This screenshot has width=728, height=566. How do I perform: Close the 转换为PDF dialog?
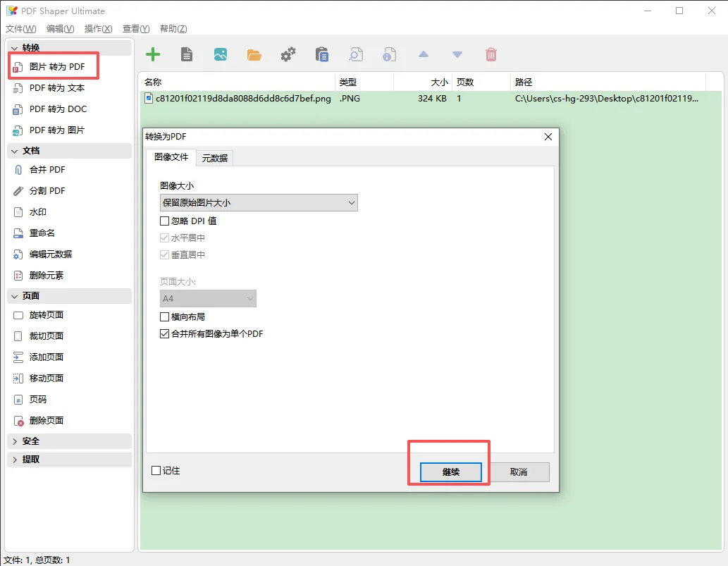click(548, 137)
